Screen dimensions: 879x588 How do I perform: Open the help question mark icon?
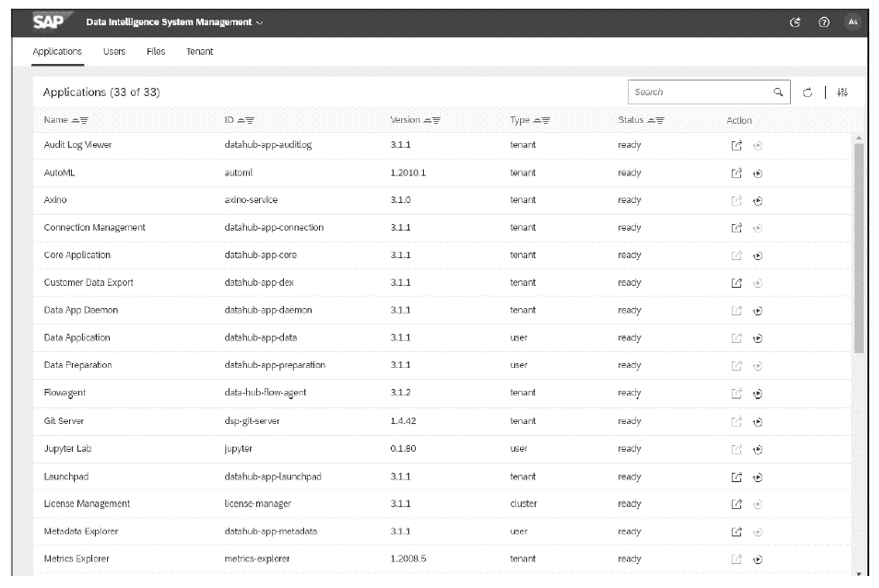(824, 22)
